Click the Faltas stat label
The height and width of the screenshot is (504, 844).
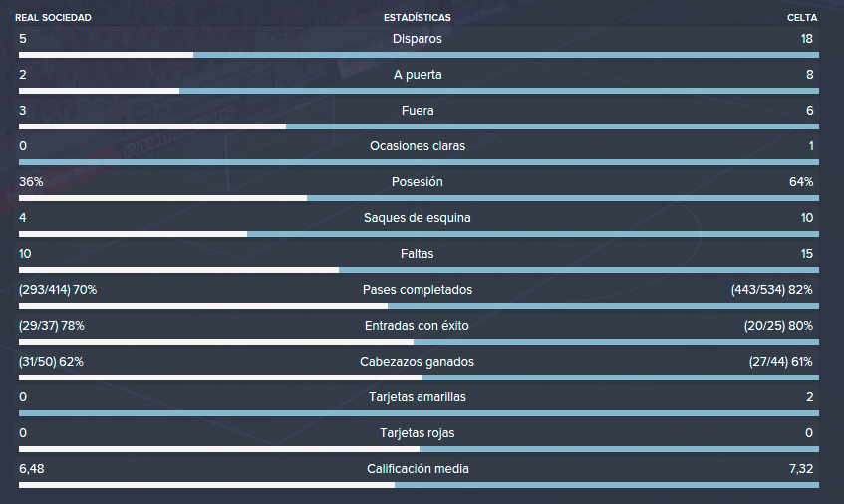coord(418,254)
